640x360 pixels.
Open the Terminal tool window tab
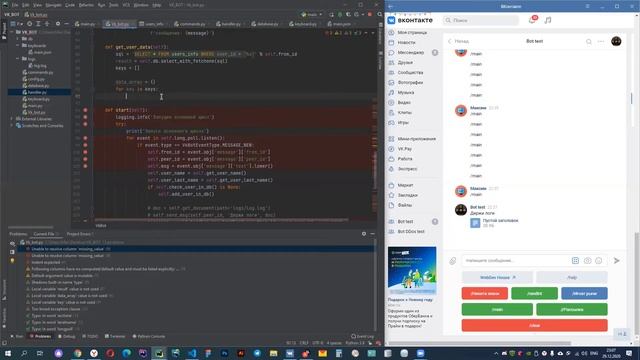pyautogui.click(x=115, y=336)
